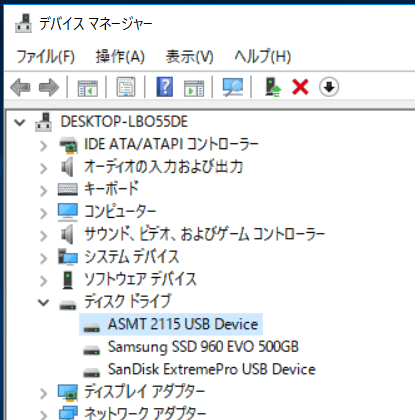Click the blue Help question mark icon

165,87
